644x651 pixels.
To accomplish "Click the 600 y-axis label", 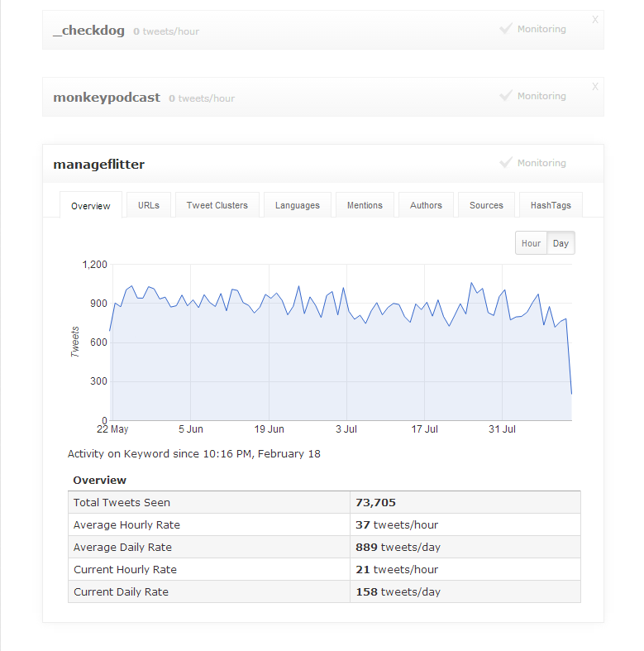I will 98,342.
